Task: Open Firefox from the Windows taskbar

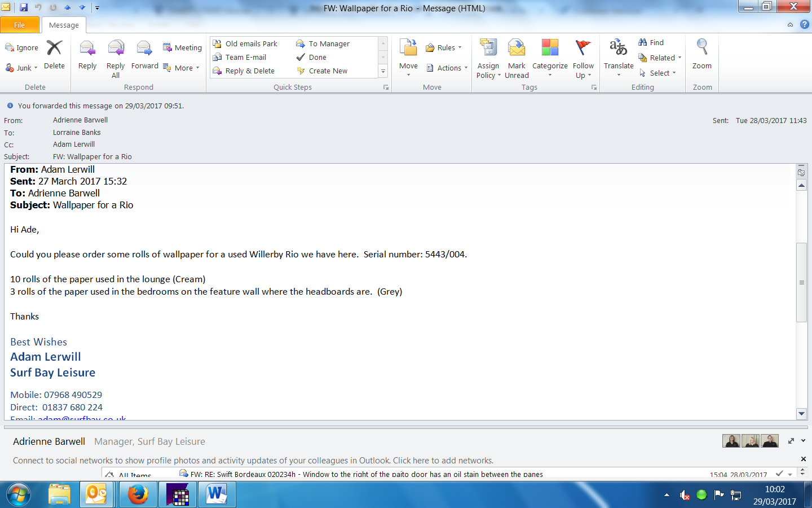Action: point(138,495)
